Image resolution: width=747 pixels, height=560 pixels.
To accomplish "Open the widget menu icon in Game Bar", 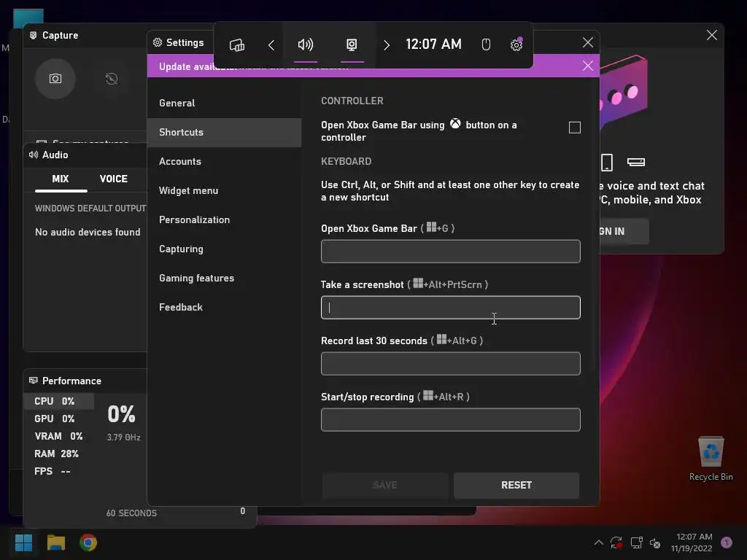I will 237,44.
